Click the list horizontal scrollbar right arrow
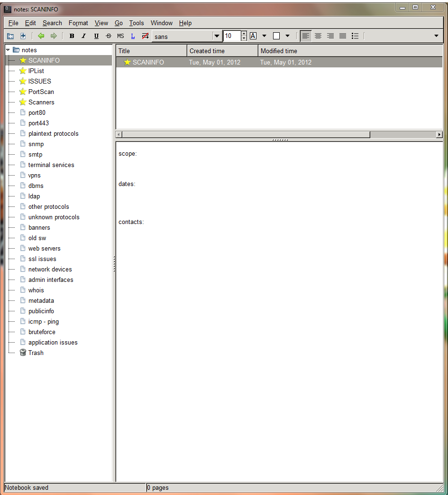 [x=439, y=134]
